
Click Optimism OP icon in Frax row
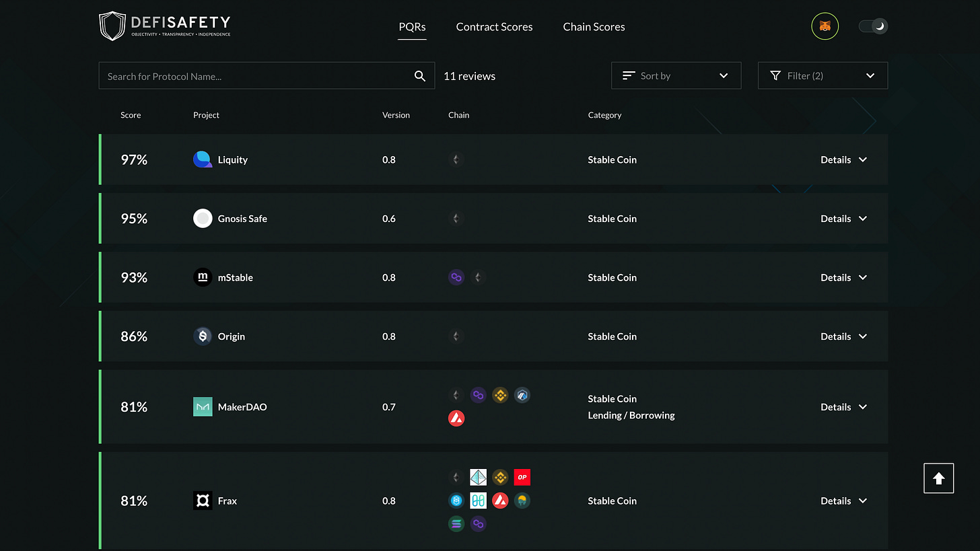tap(522, 478)
